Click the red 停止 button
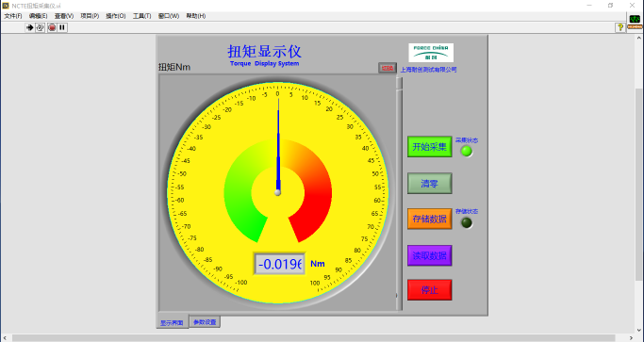644x342 pixels. point(430,290)
